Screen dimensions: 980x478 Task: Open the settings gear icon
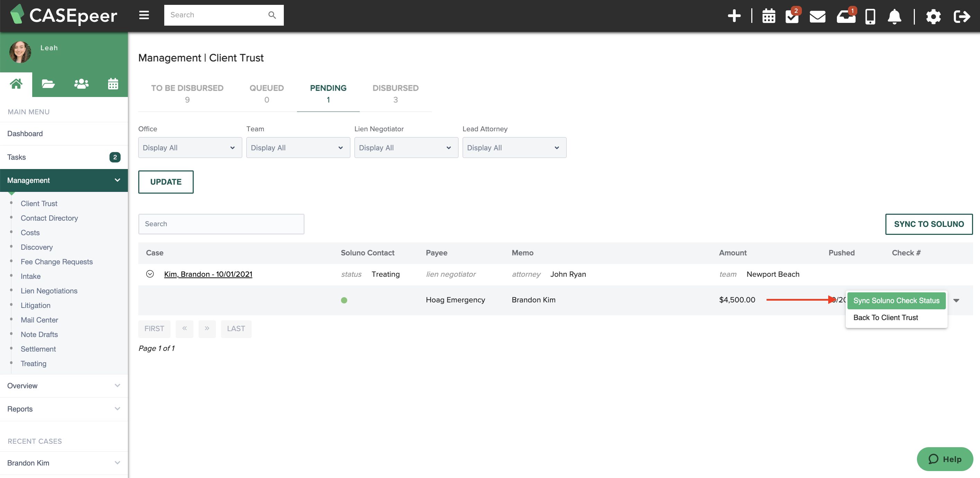(x=933, y=16)
